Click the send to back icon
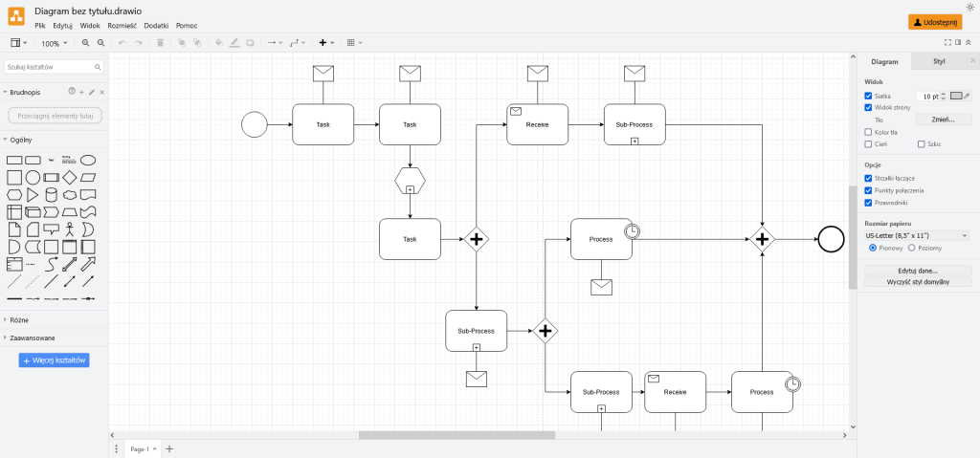 197,43
